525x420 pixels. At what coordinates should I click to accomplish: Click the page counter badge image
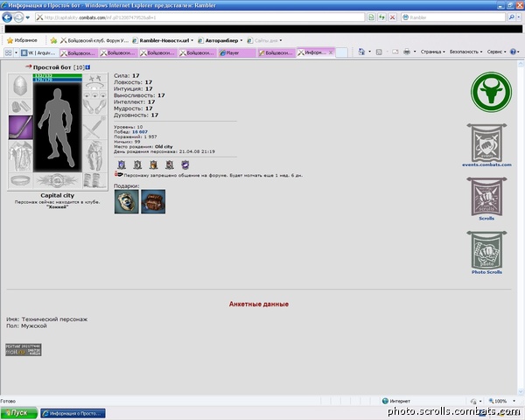(x=24, y=350)
